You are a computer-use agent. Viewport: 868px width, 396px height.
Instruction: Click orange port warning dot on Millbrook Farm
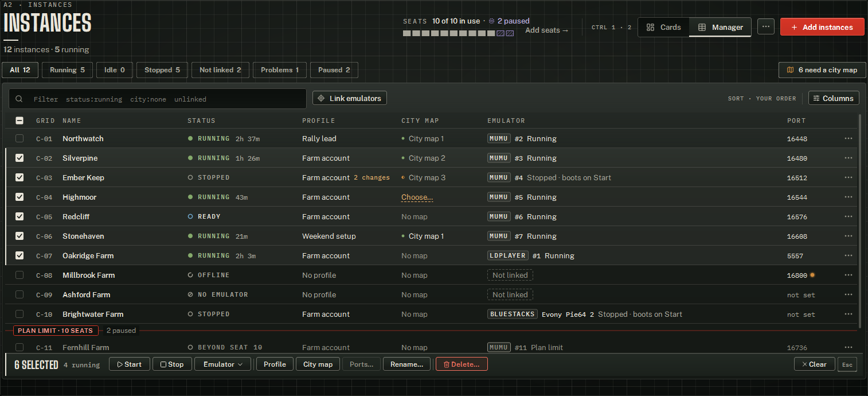(812, 275)
